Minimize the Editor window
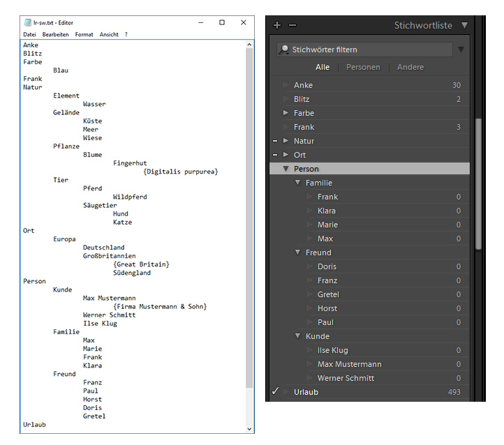This screenshot has height=445, width=504. coord(201,22)
